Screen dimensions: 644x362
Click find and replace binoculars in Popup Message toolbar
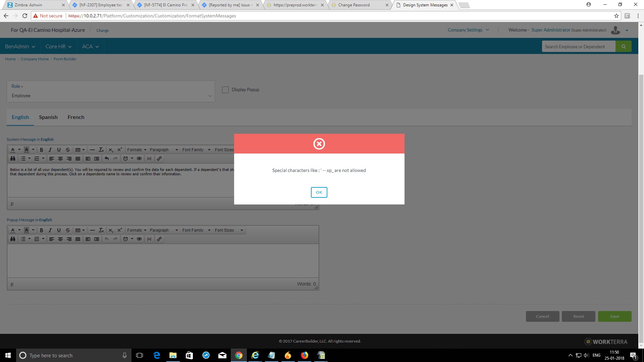13,239
